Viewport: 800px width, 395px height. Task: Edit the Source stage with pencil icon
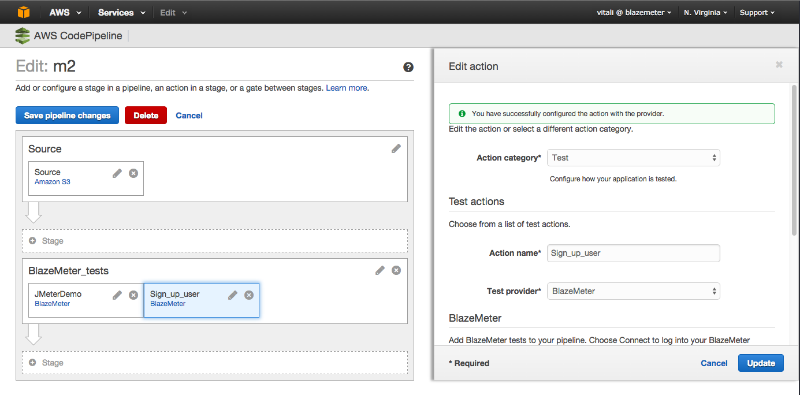pyautogui.click(x=396, y=149)
